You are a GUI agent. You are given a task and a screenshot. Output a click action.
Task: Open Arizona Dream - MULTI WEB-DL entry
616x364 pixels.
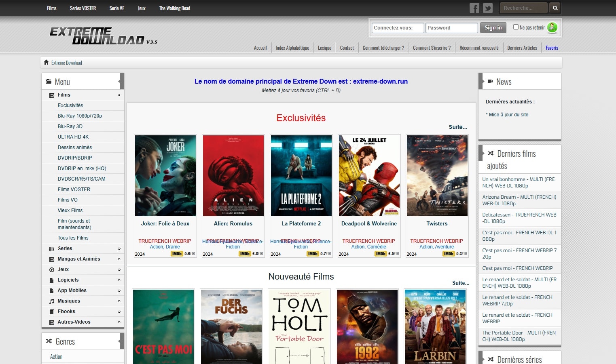coord(519,200)
